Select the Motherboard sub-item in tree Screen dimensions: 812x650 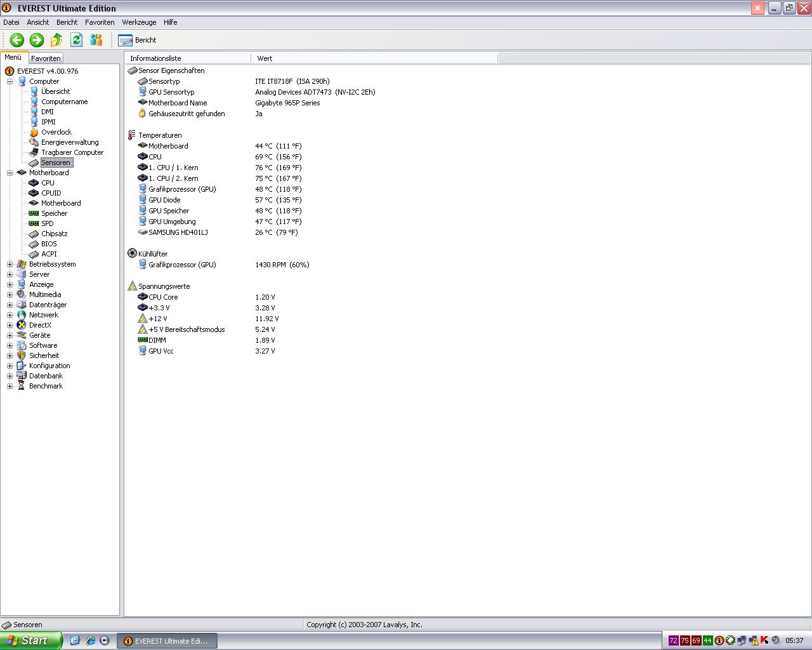61,203
